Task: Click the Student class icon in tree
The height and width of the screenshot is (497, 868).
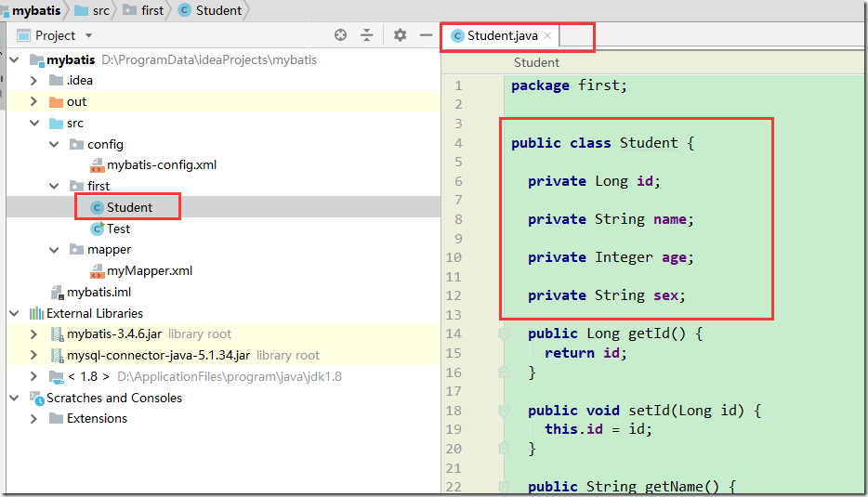Action: click(x=97, y=207)
